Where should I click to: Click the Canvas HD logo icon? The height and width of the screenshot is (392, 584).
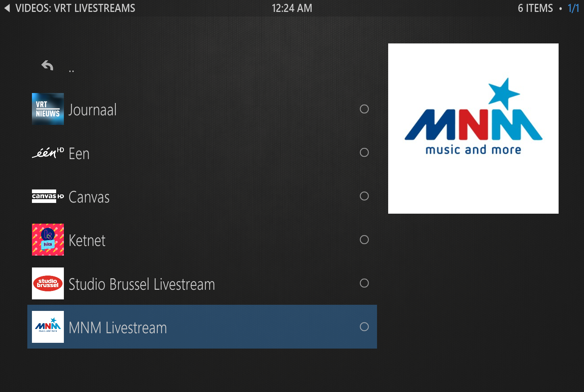(48, 196)
